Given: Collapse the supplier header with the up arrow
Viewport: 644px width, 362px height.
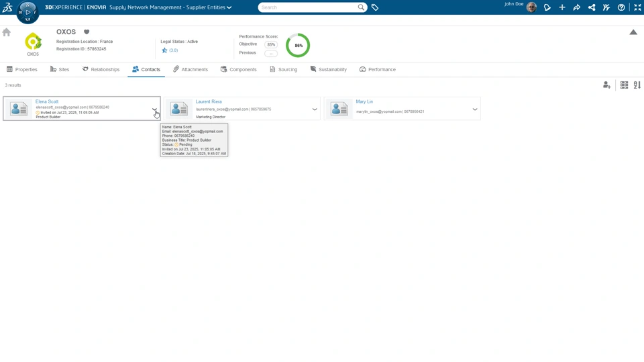Looking at the screenshot, I should (633, 32).
